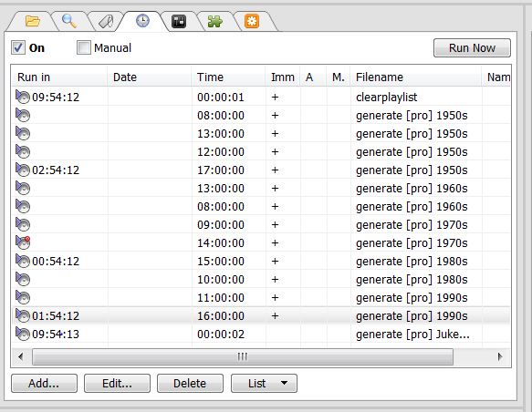Open the black mixer panel tab

(x=179, y=21)
